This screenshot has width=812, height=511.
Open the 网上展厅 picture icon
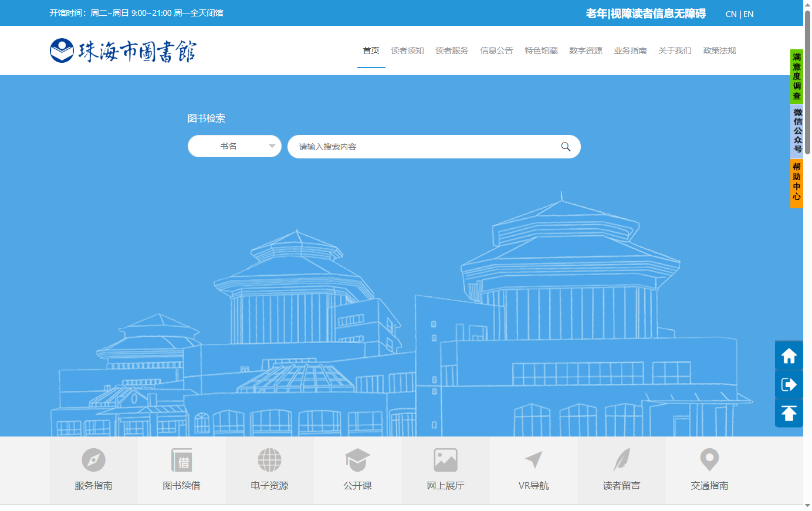[446, 460]
